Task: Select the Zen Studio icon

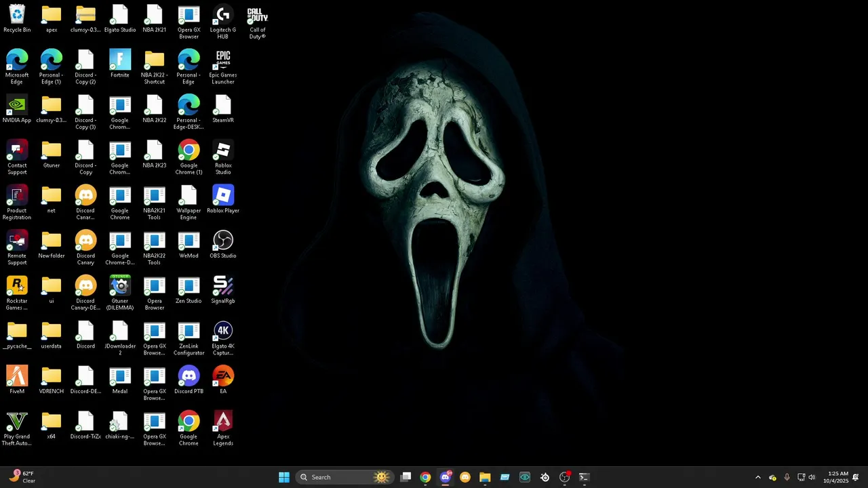Action: (189, 290)
